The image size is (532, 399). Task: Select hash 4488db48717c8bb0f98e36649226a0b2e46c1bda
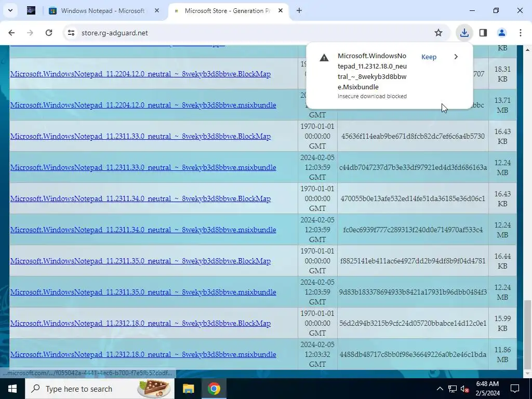pyautogui.click(x=413, y=354)
